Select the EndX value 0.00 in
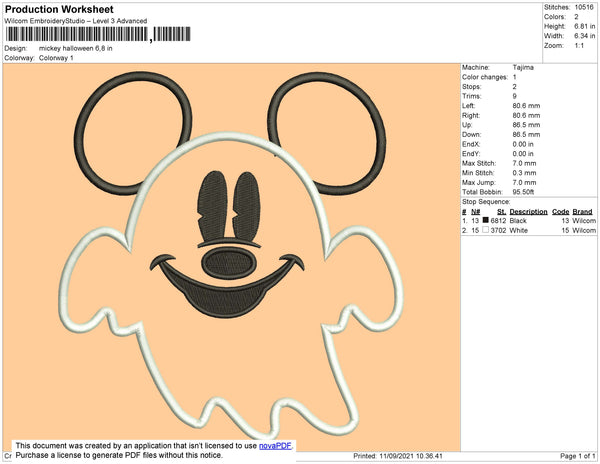The image size is (600, 464). tap(523, 144)
